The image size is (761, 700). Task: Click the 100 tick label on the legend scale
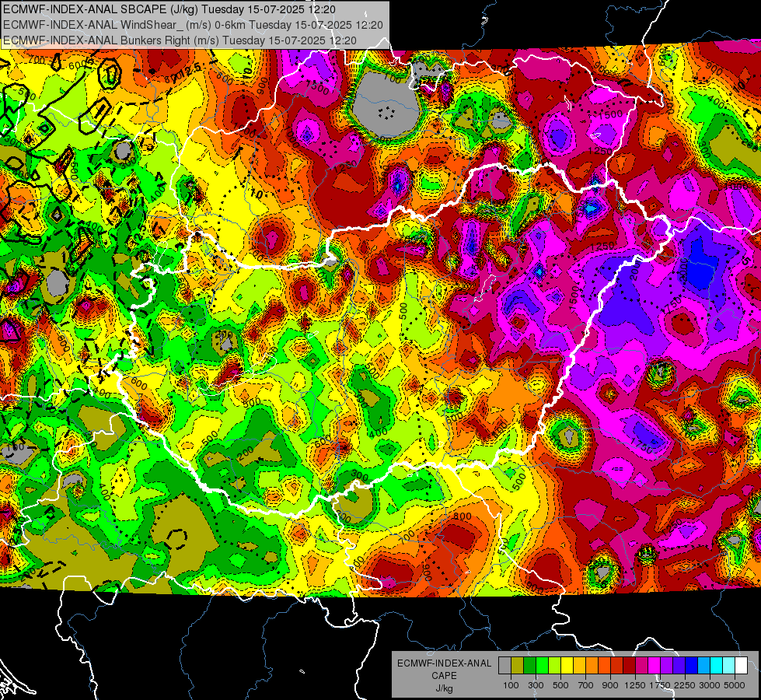tap(511, 685)
